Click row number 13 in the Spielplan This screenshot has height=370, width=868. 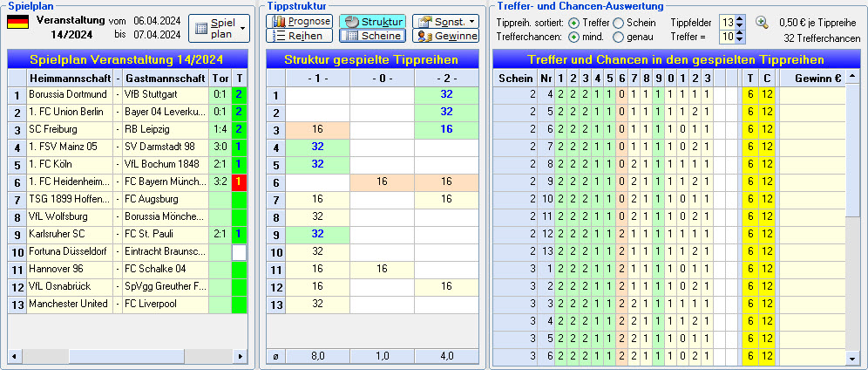17,304
